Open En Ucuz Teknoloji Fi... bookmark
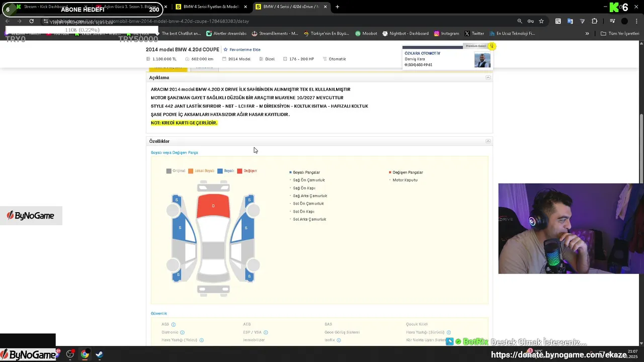 point(512,34)
